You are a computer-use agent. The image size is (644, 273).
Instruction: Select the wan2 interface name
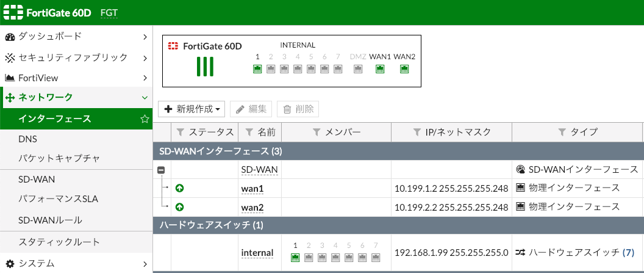[x=252, y=207]
